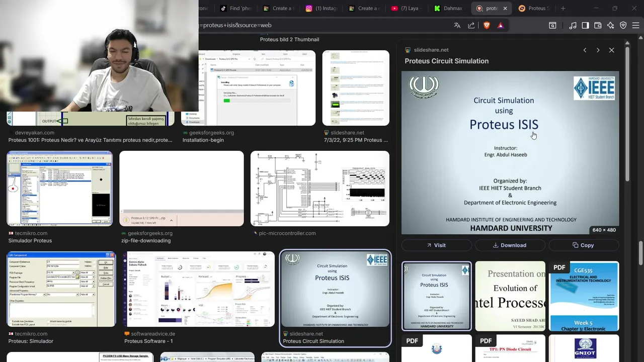Image resolution: width=644 pixels, height=362 pixels.
Task: Click the Visit button's arrow icon
Action: coord(429,245)
